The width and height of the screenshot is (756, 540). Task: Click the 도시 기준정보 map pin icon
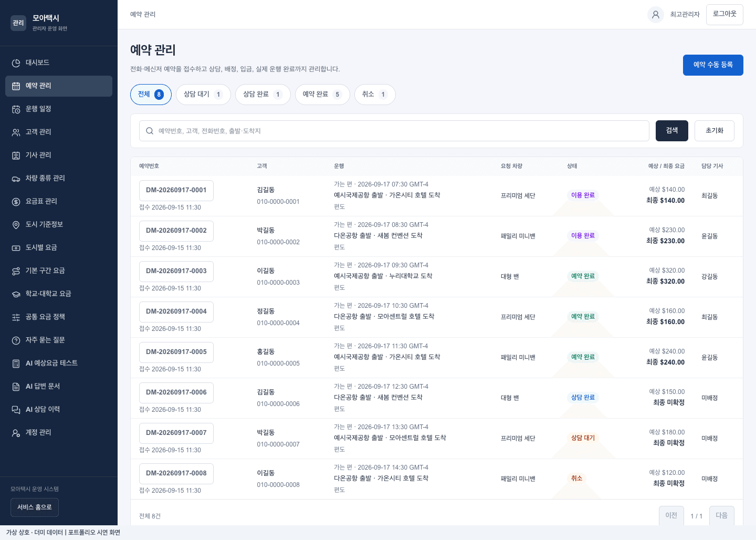(16, 225)
